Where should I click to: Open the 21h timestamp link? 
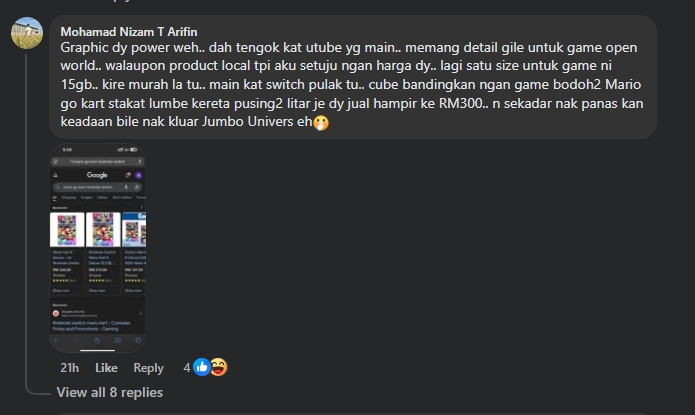tap(70, 368)
